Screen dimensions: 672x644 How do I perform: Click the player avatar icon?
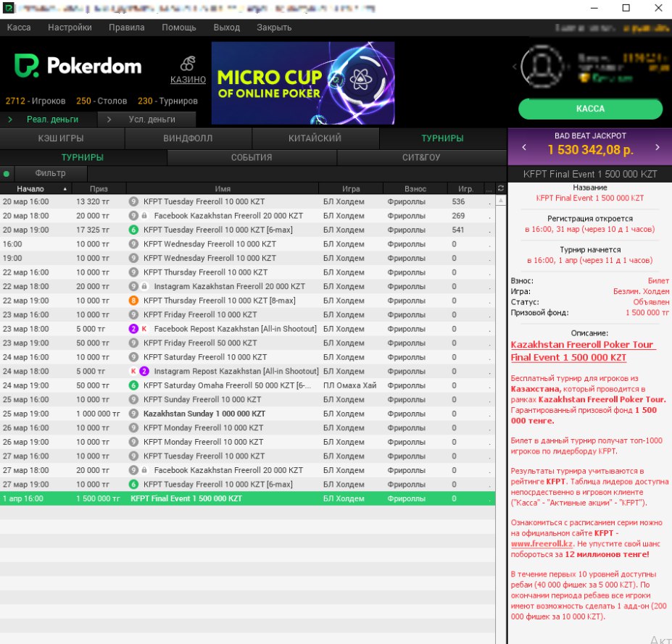(542, 67)
